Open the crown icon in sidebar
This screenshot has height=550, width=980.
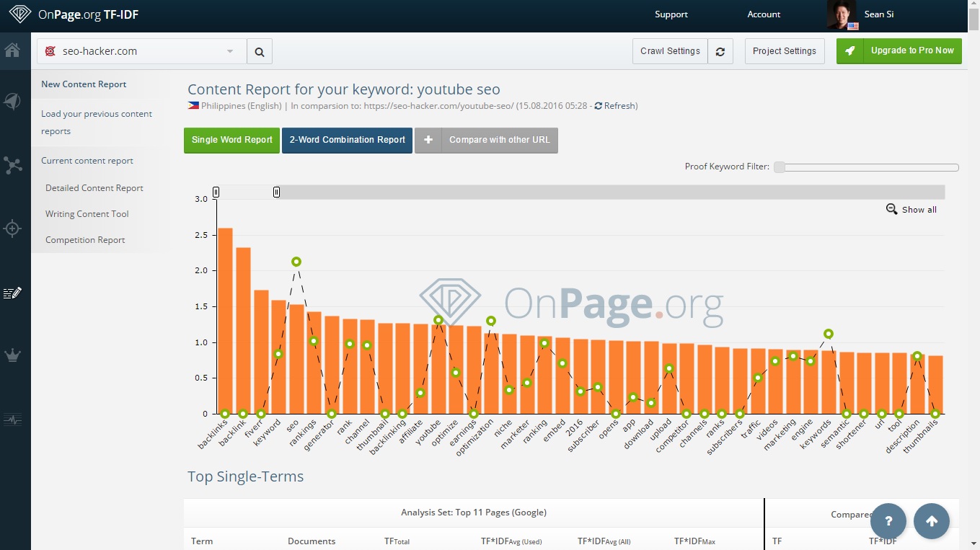pos(13,355)
